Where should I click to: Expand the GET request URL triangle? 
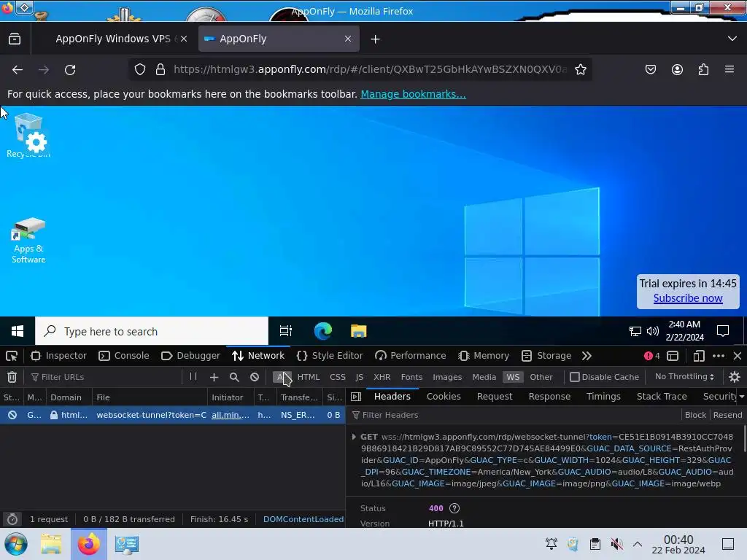pos(354,437)
